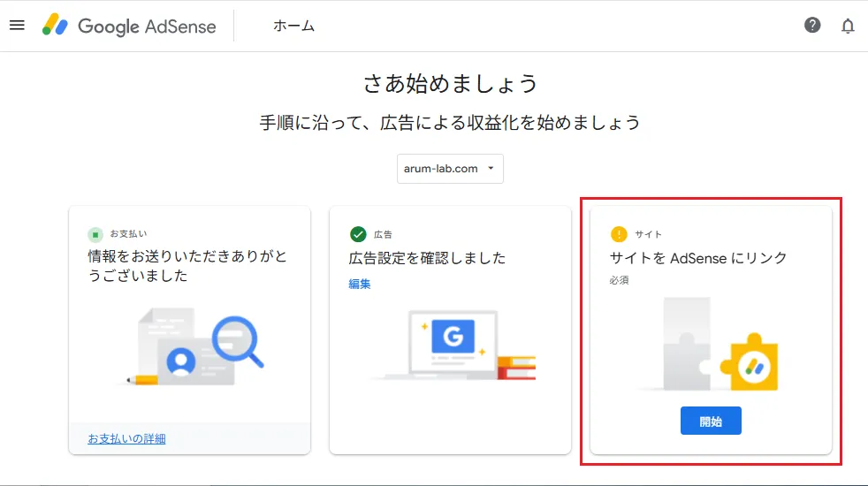The height and width of the screenshot is (486, 868).
Task: Click the さあ始めましょう heading
Action: [450, 84]
